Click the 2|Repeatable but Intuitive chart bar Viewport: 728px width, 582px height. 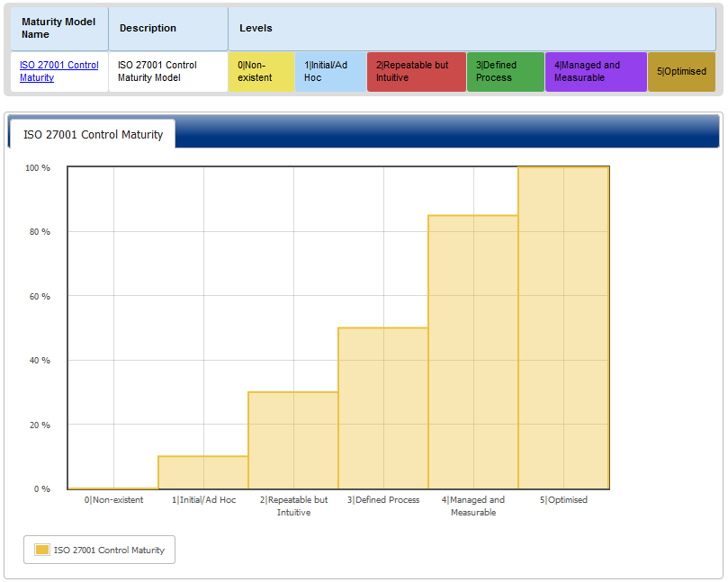(x=293, y=441)
